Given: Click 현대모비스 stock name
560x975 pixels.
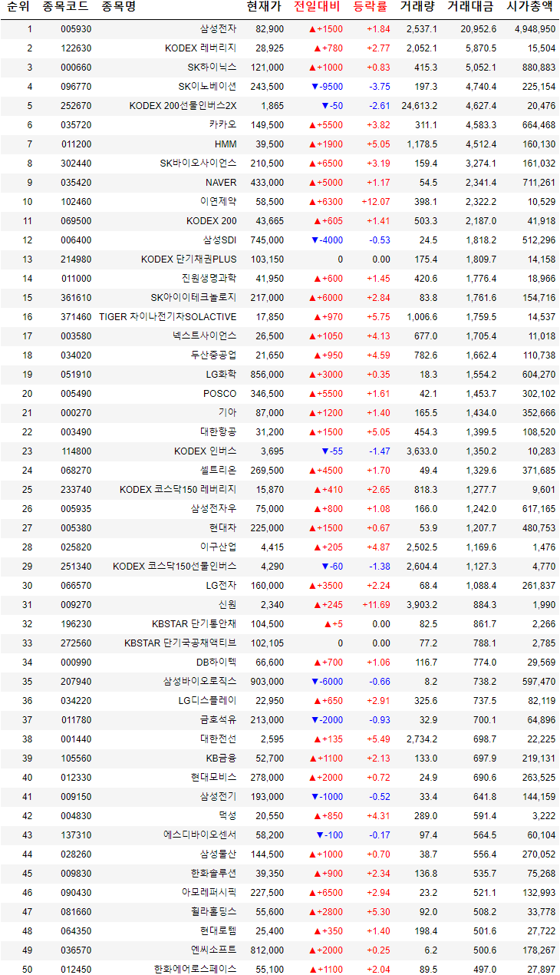Looking at the screenshot, I should pyautogui.click(x=213, y=778).
